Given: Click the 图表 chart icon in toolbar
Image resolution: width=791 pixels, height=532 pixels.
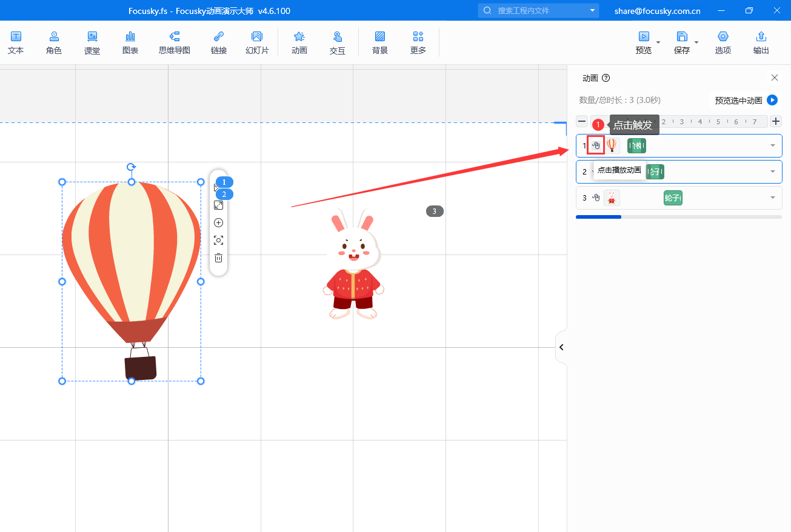Looking at the screenshot, I should coord(130,42).
